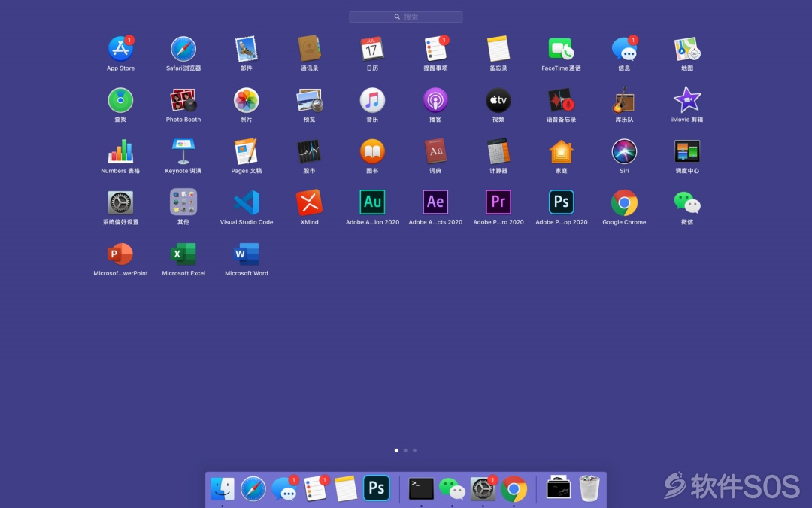Open Terminal in the Dock
The image size is (812, 508).
tap(421, 488)
